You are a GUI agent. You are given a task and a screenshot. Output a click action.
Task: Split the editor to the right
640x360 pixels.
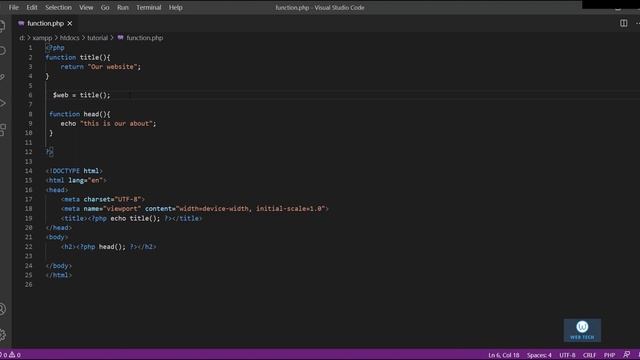click(x=623, y=23)
